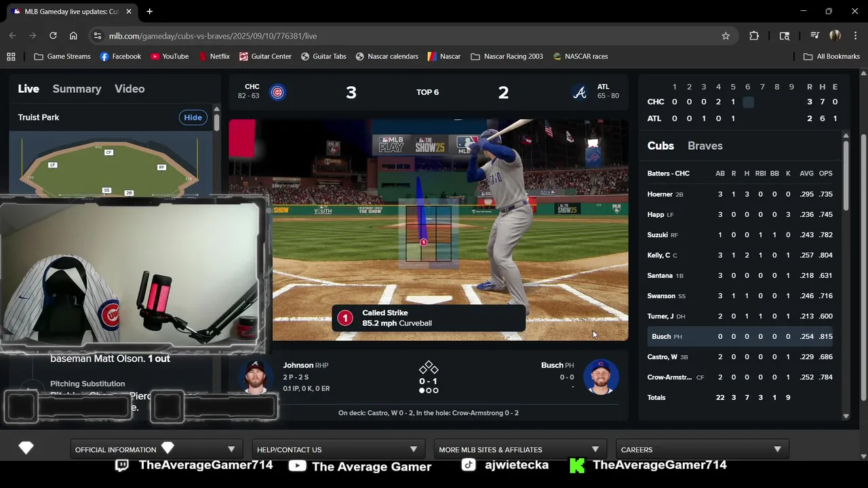Open the Nascar calendars bookmark
Image resolution: width=868 pixels, height=488 pixels.
coord(387,56)
